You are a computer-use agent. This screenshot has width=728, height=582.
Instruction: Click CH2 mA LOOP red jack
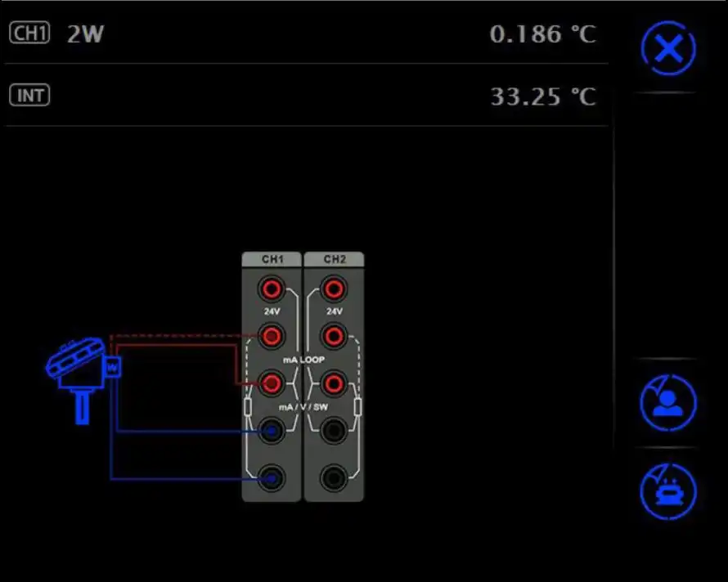coord(334,336)
